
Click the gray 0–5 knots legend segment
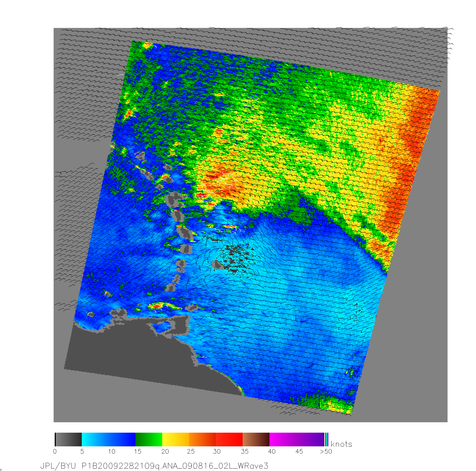pos(68,440)
